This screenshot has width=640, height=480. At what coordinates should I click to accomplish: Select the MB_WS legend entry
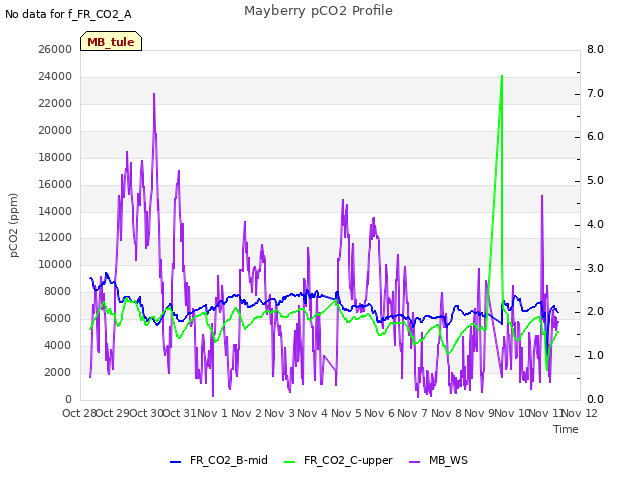(x=438, y=460)
